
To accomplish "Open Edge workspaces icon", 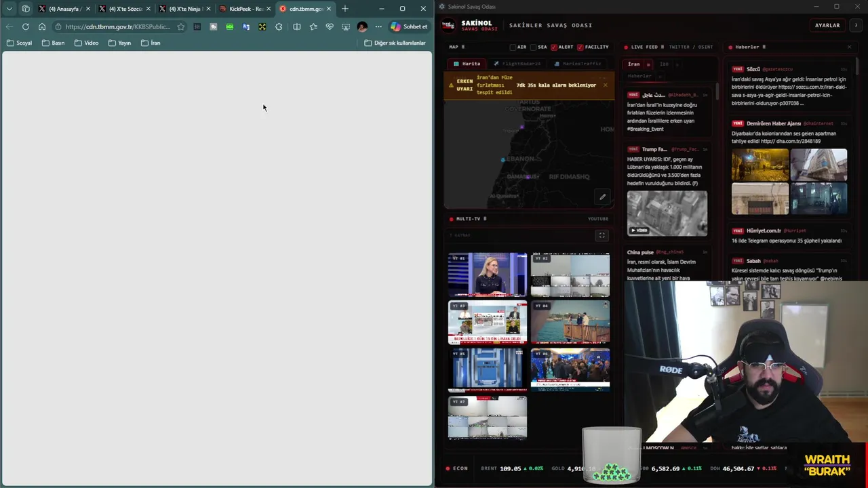I will tap(26, 9).
